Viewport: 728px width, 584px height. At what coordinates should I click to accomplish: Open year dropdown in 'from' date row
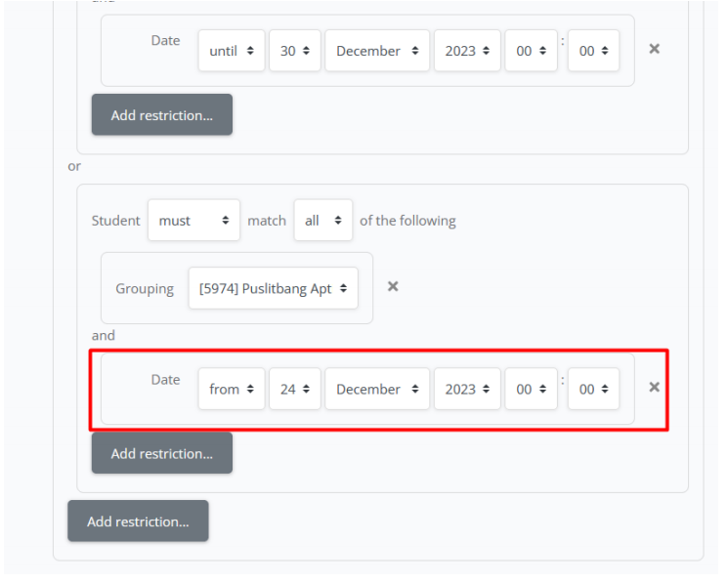467,389
